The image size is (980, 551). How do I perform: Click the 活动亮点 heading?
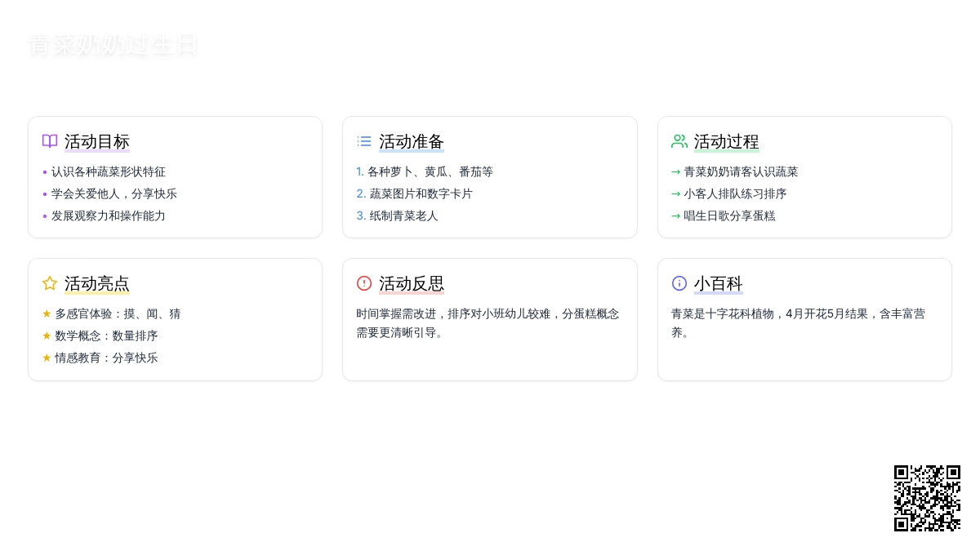point(97,284)
